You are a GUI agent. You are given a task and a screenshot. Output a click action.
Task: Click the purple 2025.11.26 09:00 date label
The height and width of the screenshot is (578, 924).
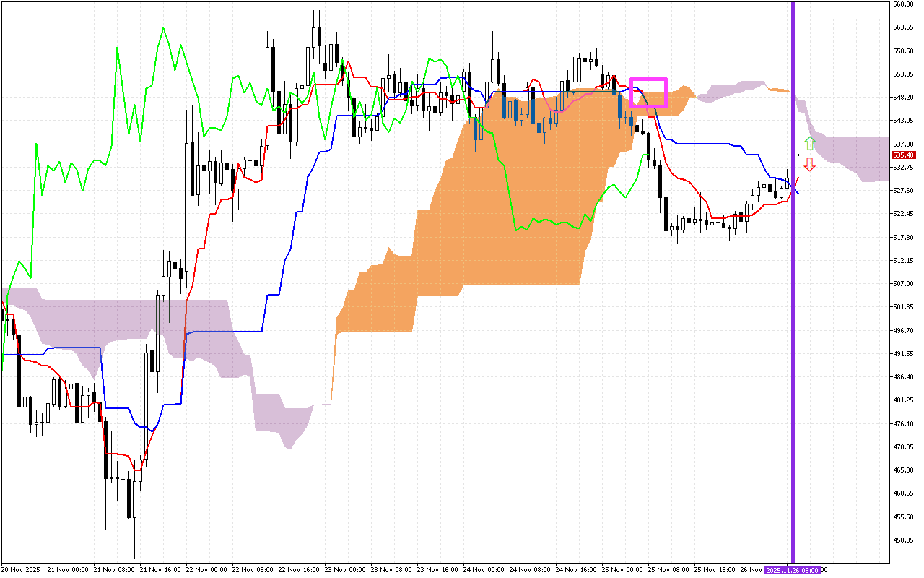point(793,570)
